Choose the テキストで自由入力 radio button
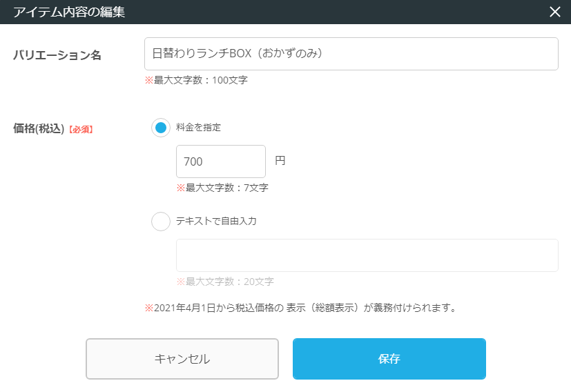 click(161, 222)
